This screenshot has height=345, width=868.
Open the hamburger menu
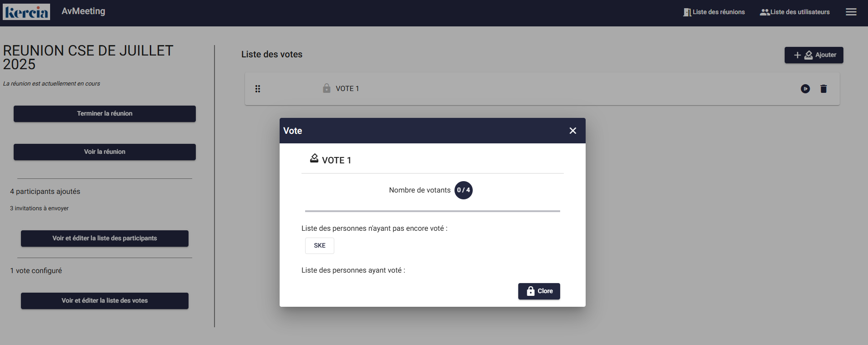point(851,12)
